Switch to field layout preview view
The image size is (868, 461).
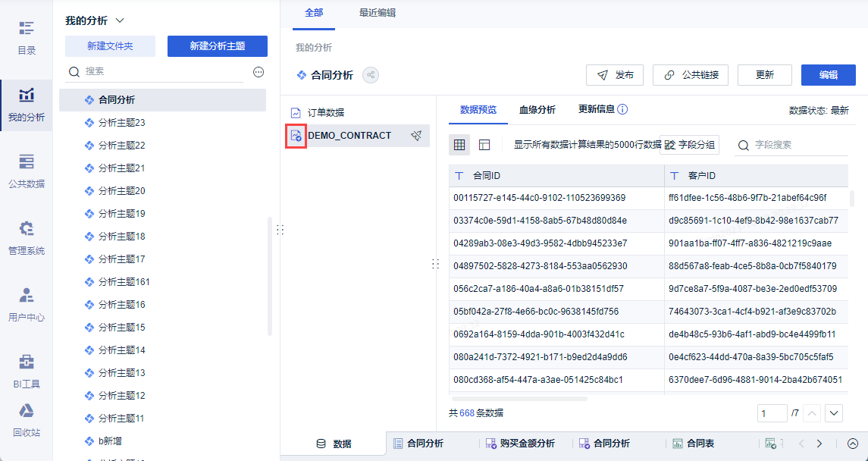click(x=484, y=145)
